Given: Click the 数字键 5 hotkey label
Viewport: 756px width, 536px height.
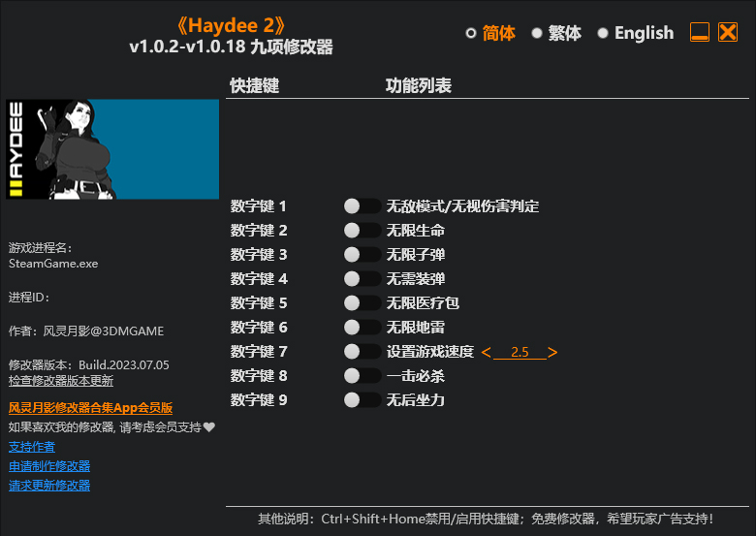Looking at the screenshot, I should pos(259,303).
